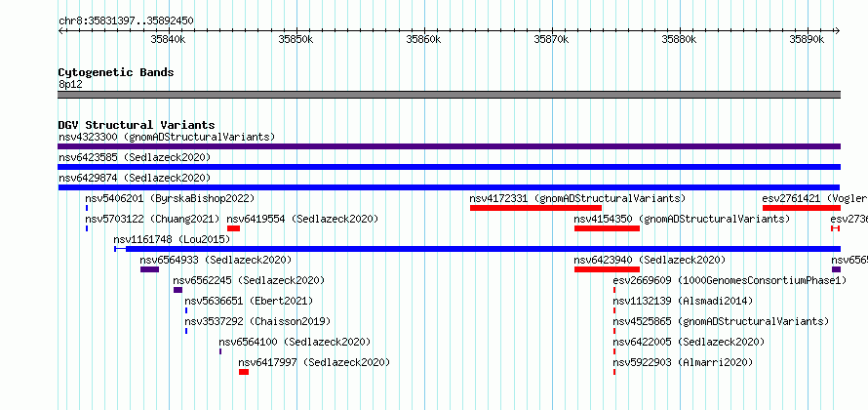868x410 pixels.
Task: Click the nsv4323300 gnomADStructuralVariants label
Action: coord(167,137)
